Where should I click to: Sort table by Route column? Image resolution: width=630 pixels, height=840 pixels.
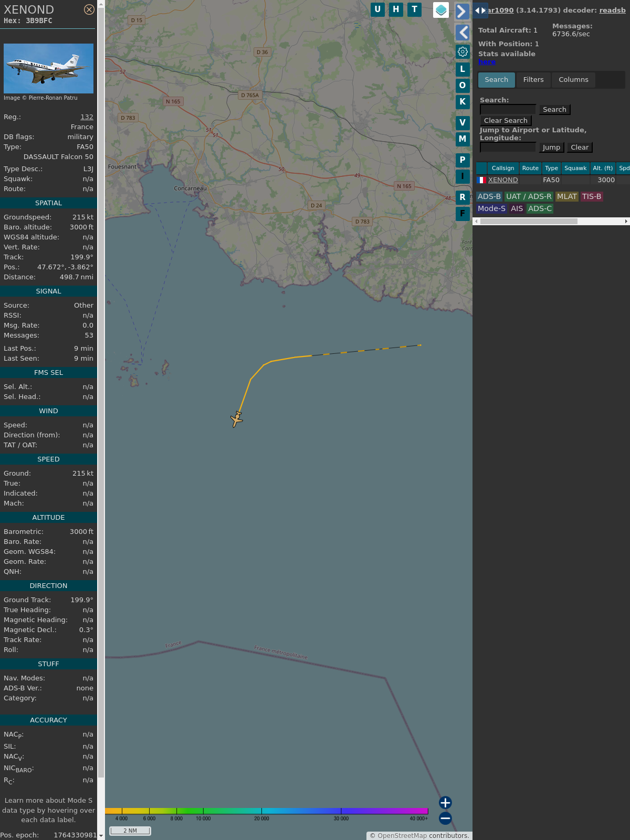pos(530,168)
